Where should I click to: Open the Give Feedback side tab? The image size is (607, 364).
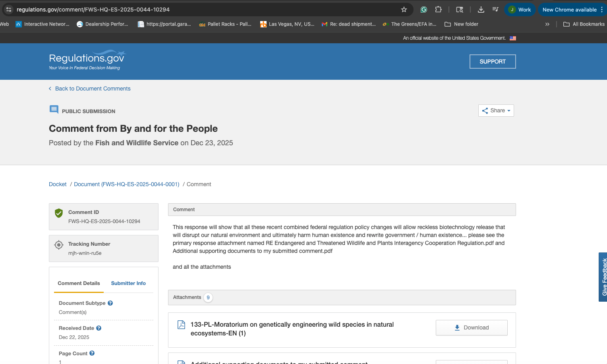(603, 277)
